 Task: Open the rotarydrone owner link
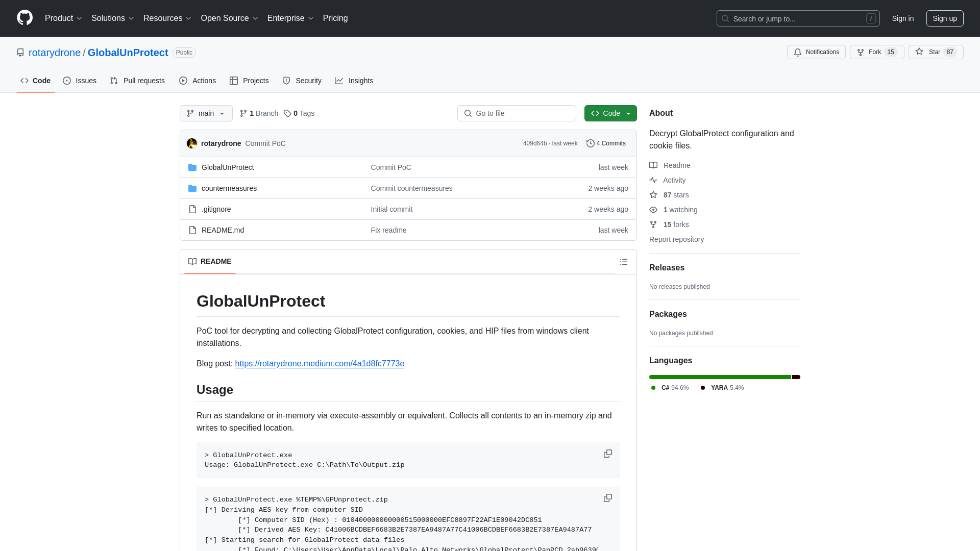coord(55,53)
